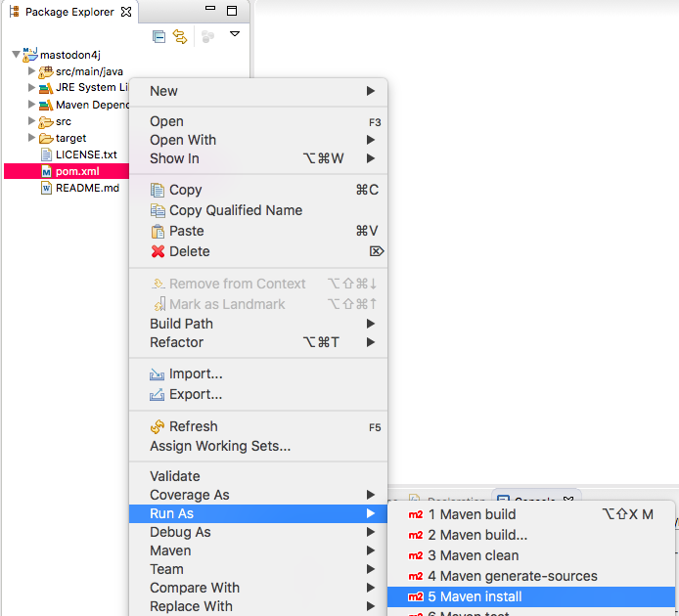679x616 pixels.
Task: Close the Package Explorer tab
Action: [x=126, y=12]
